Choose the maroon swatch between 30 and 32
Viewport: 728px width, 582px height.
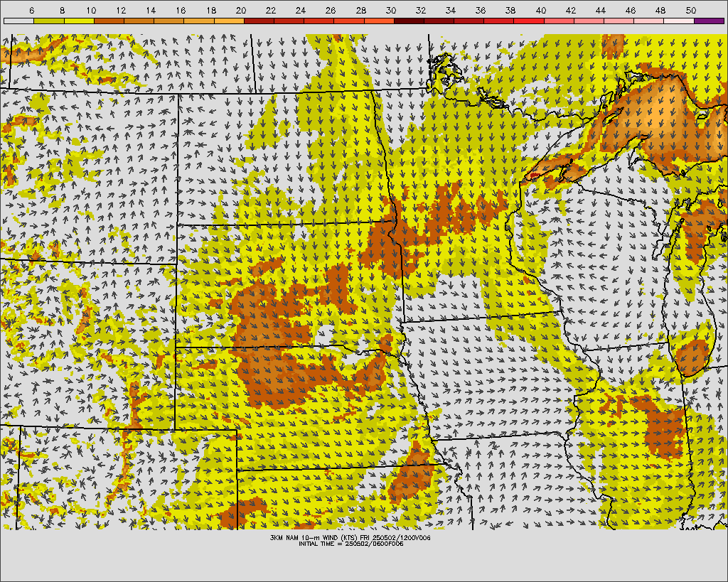(409, 21)
